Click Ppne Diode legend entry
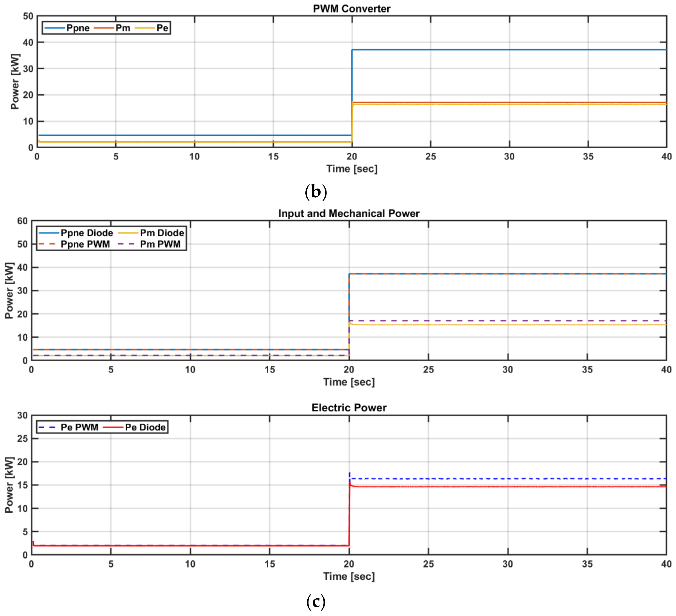 [86, 233]
